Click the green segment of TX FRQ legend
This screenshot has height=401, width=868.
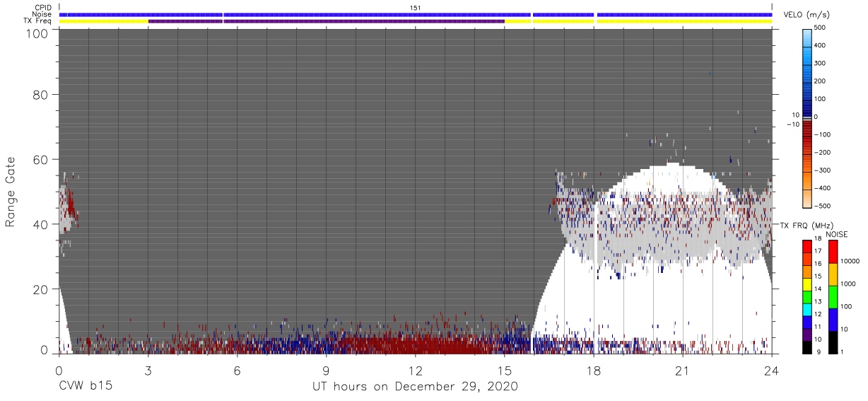point(807,296)
